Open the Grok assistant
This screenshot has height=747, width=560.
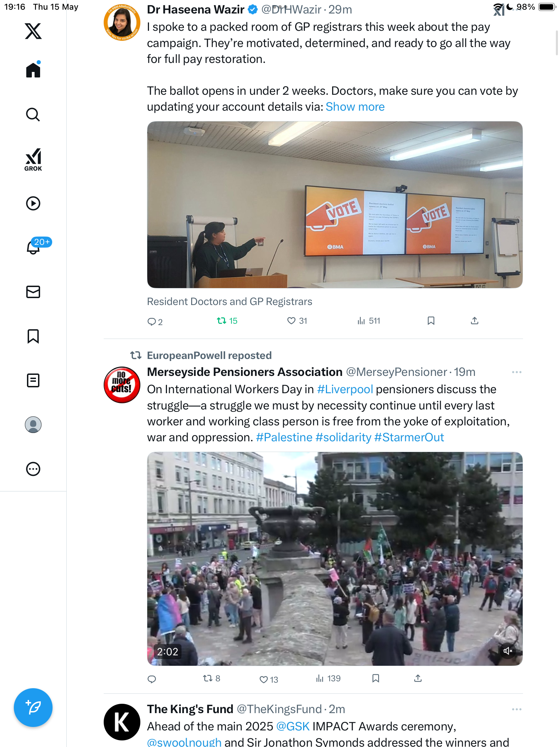tap(33, 159)
